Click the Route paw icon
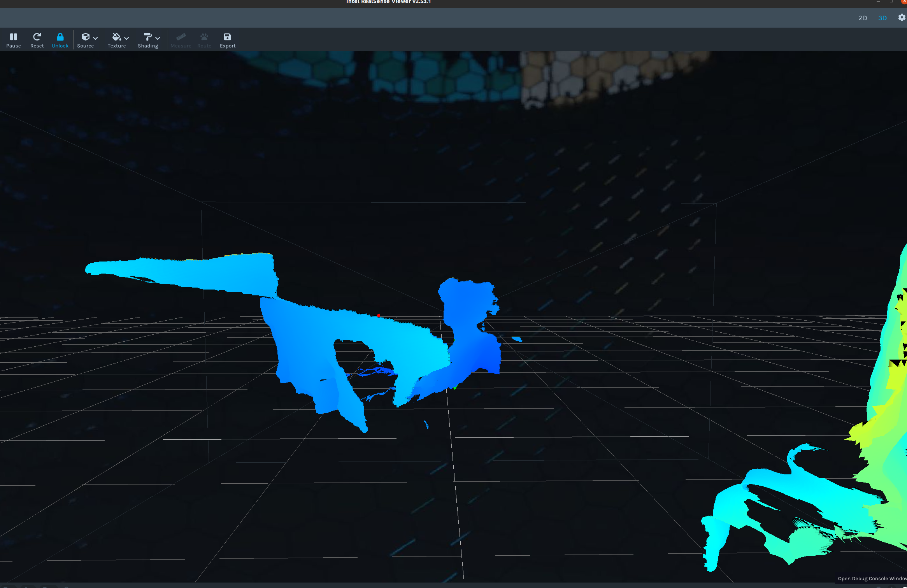The width and height of the screenshot is (907, 588). [204, 37]
